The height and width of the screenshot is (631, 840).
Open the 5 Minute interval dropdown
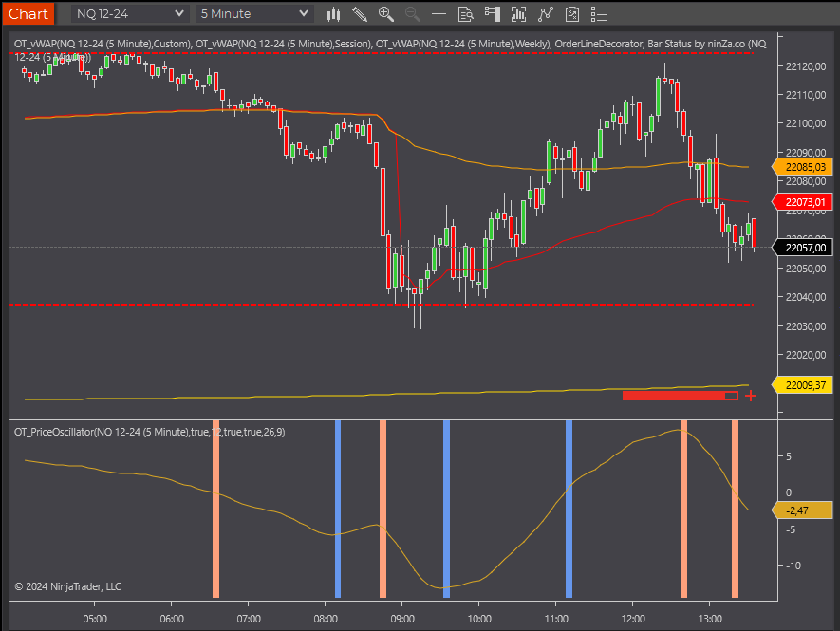pos(252,13)
